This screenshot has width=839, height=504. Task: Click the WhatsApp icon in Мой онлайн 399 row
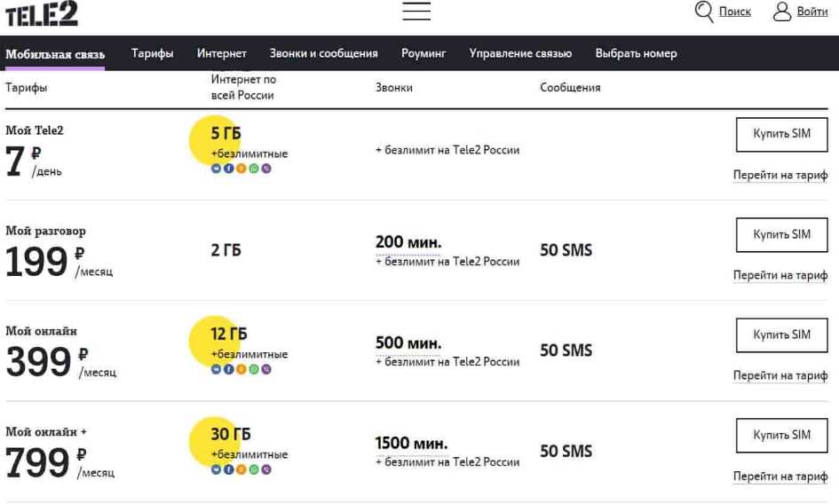(x=254, y=369)
